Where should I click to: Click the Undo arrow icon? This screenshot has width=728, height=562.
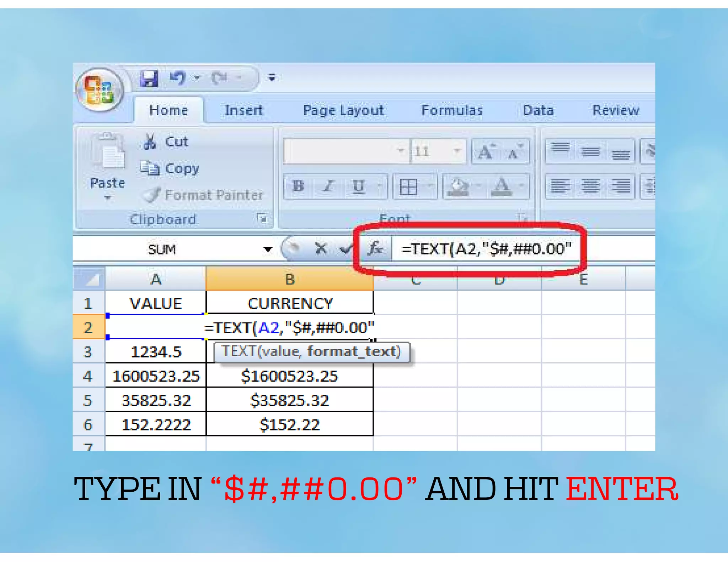pyautogui.click(x=178, y=78)
